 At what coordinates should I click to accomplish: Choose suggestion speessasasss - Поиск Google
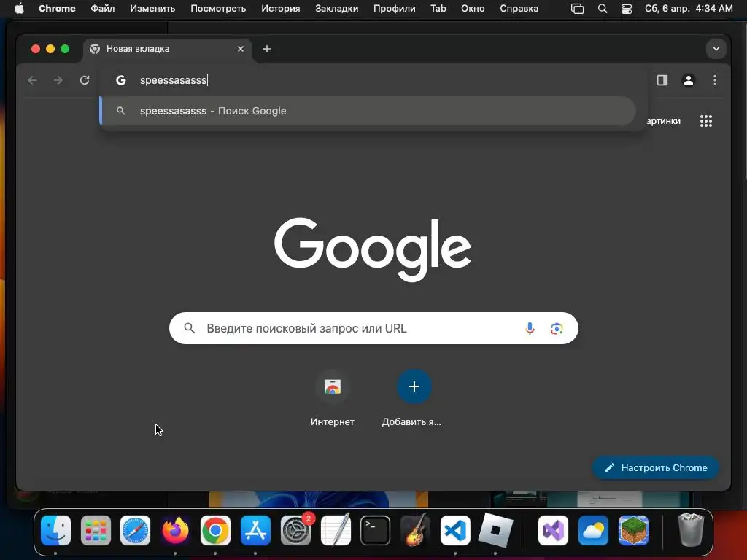368,111
